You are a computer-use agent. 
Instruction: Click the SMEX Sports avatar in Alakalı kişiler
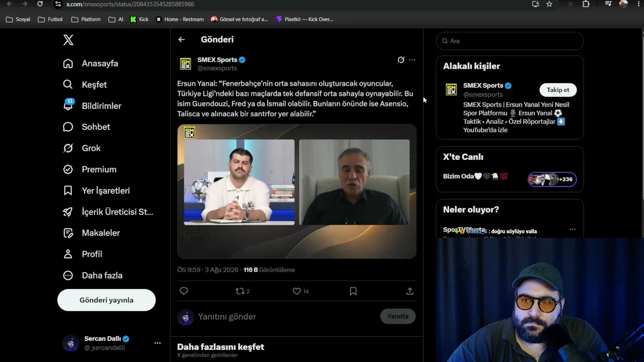click(451, 89)
